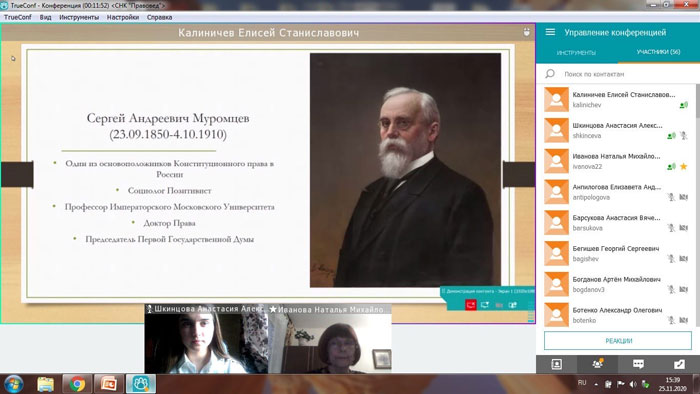Stop content sharing with red screen icon

point(471,305)
